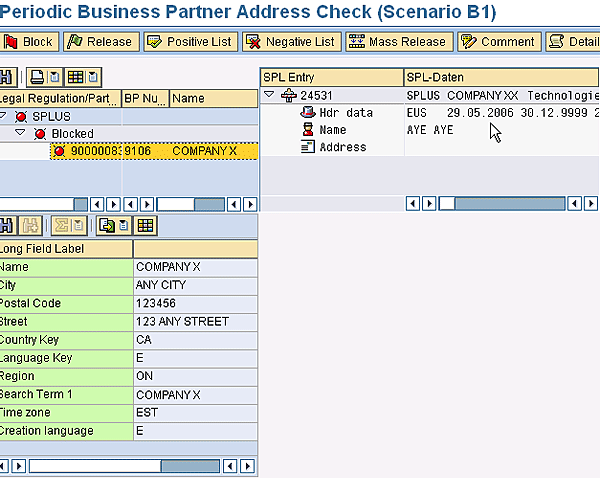Add entry to Negative List

pos(291,42)
